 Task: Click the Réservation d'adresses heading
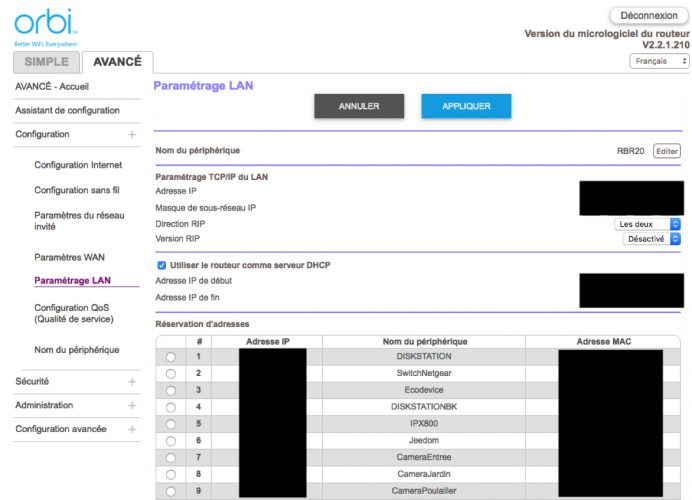click(202, 324)
